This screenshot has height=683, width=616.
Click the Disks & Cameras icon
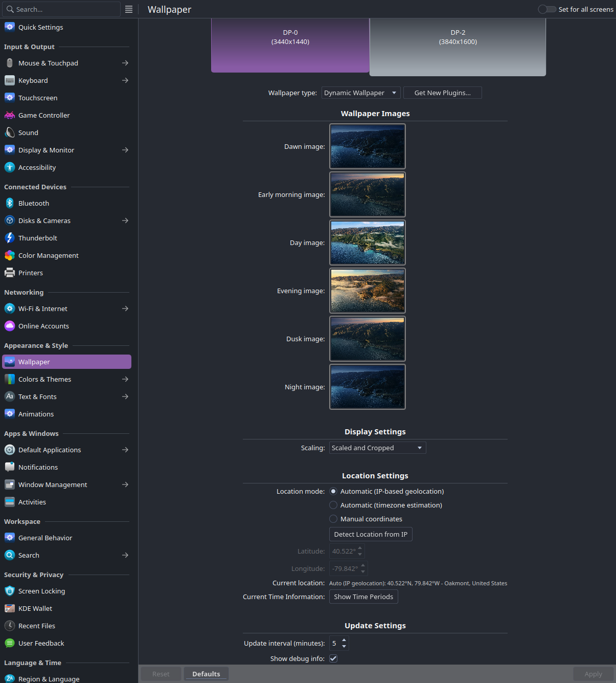(x=10, y=221)
